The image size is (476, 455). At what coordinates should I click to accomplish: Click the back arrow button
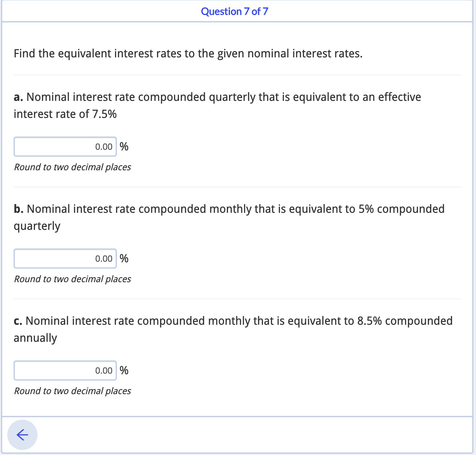22,435
